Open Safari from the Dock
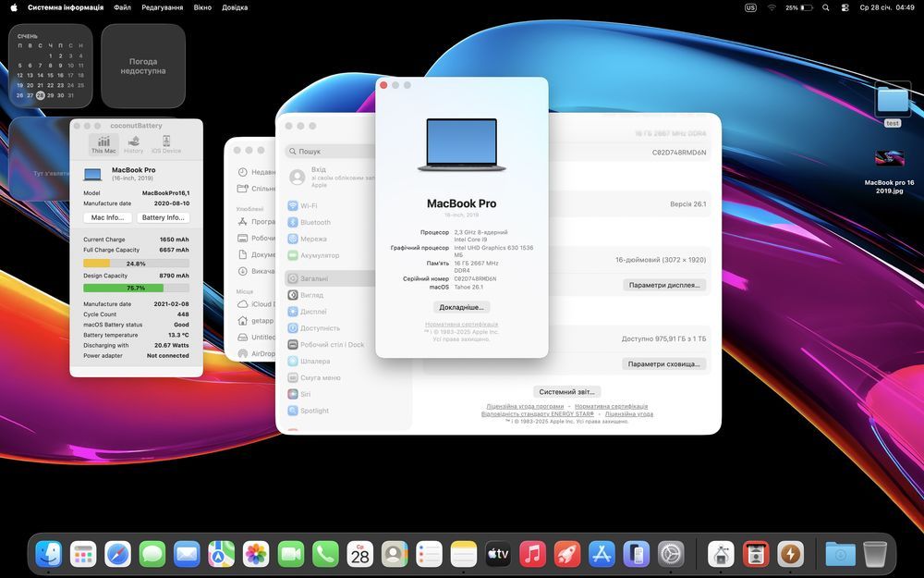The width and height of the screenshot is (924, 578). [118, 554]
